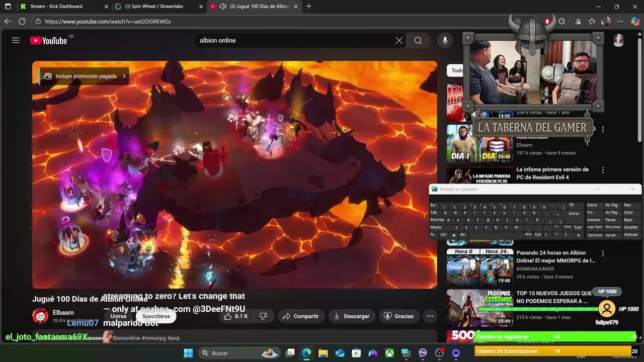Toggle left Ctrl key on the on-screen keyboard
This screenshot has height=362, width=644.
[x=443, y=235]
